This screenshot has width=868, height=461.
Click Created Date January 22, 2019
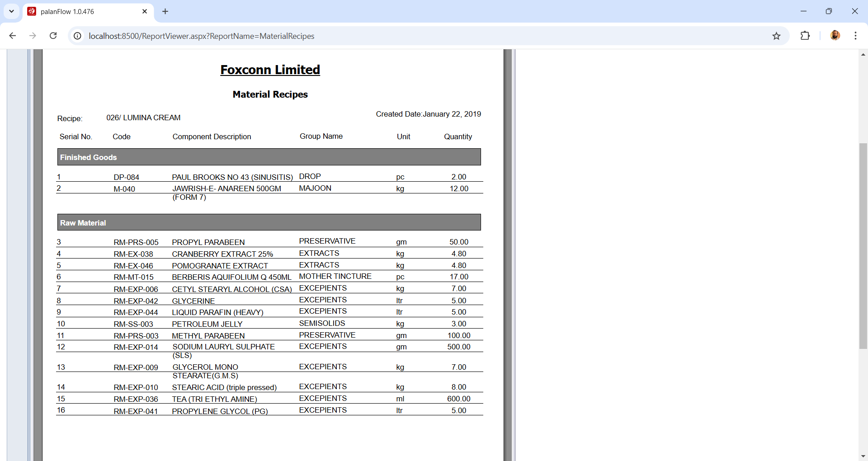(x=428, y=114)
